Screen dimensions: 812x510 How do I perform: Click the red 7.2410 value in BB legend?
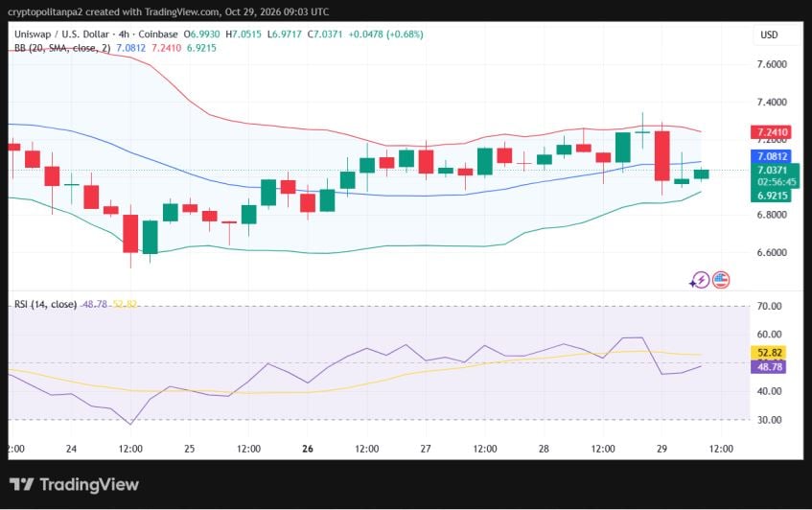coord(166,48)
